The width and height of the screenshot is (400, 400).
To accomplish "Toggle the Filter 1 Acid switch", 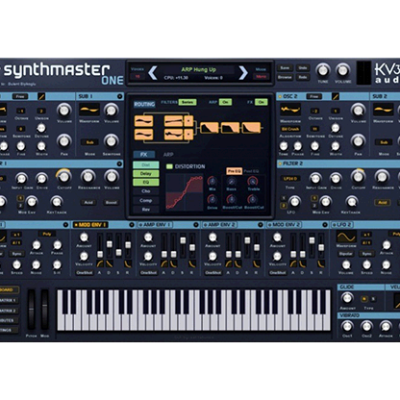I will 88,202.
